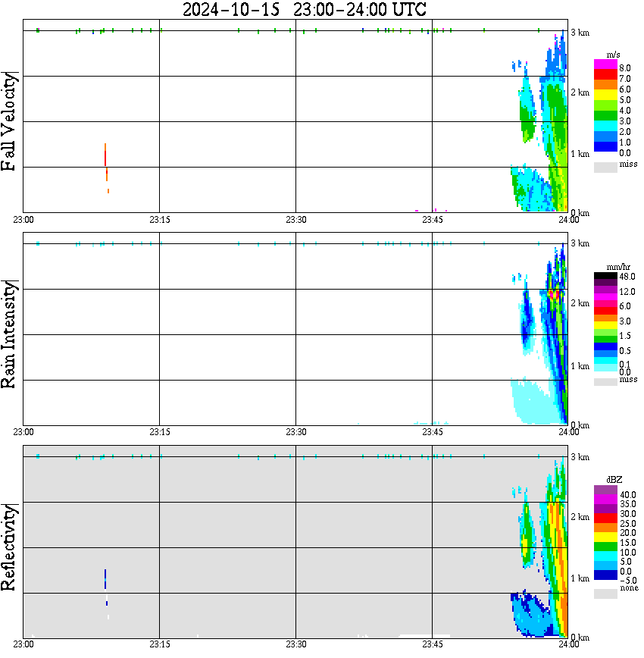Click the "Fall Velocity" vertical axis label
The image size is (644, 658).
pos(9,121)
